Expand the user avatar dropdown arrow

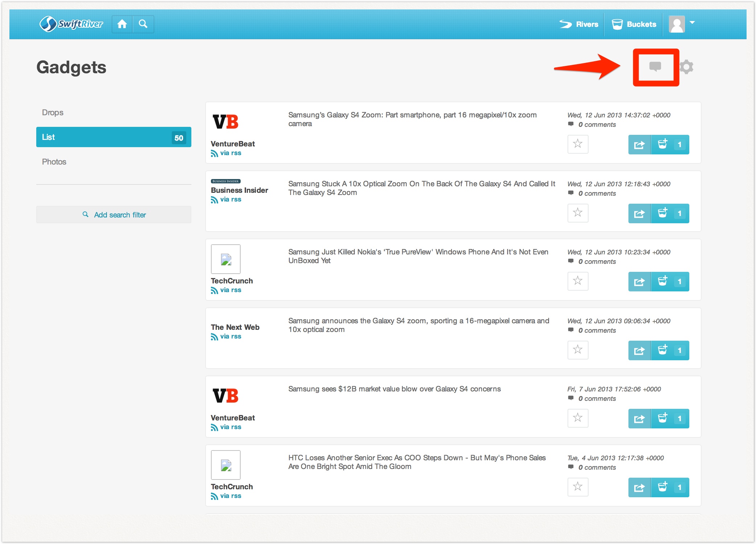pyautogui.click(x=692, y=23)
